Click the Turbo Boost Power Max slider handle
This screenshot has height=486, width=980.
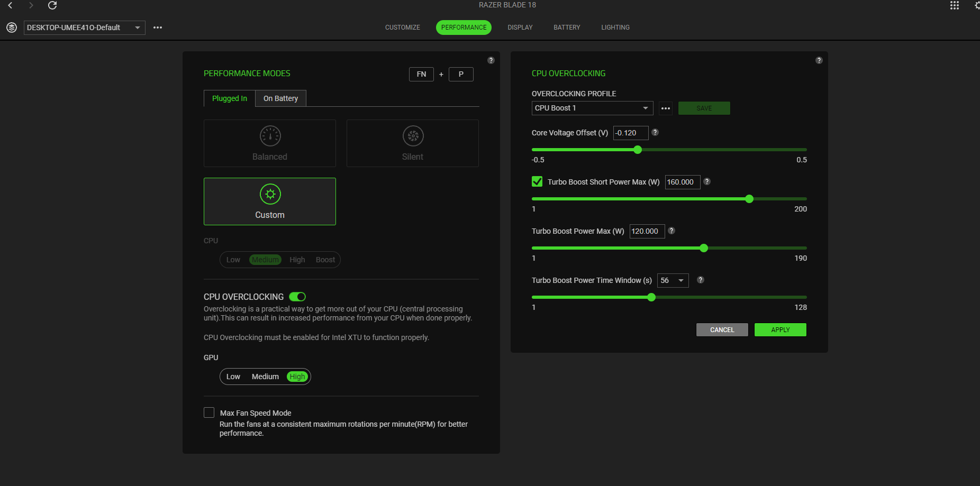tap(704, 248)
